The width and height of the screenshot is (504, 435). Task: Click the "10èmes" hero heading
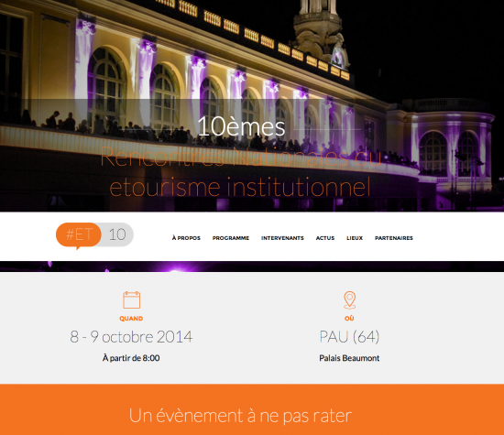click(241, 126)
